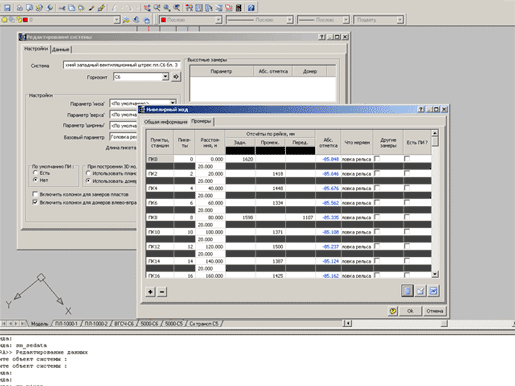The width and height of the screenshot is (515, 386).
Task: Click the Cut scissors icon
Action: [x=62, y=7]
